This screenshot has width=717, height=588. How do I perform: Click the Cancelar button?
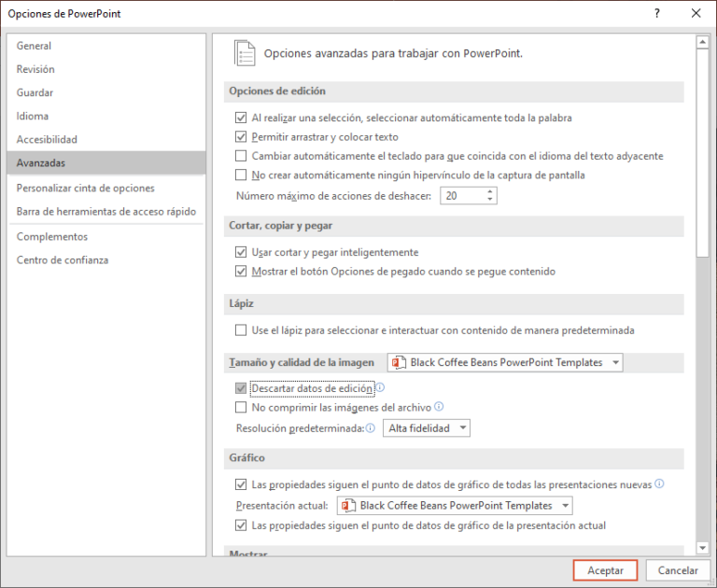pyautogui.click(x=678, y=570)
